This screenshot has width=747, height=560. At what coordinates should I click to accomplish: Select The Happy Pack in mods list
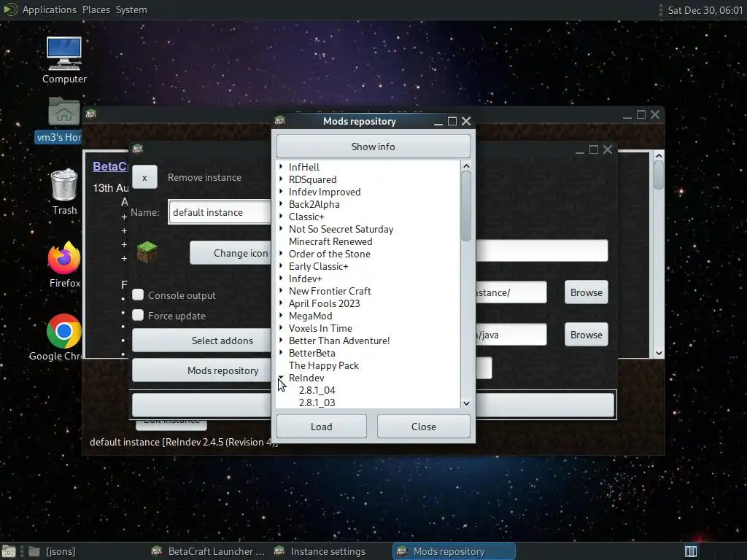(x=324, y=365)
